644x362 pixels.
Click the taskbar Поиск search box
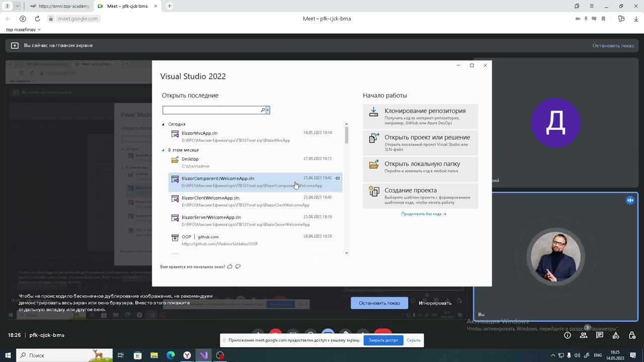[x=64, y=355]
